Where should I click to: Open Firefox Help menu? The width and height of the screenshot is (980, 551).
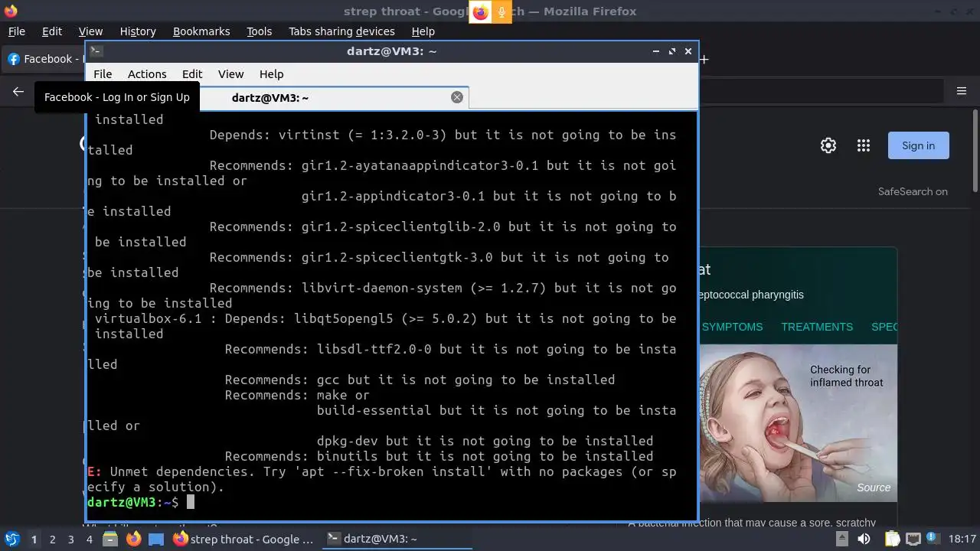423,31
